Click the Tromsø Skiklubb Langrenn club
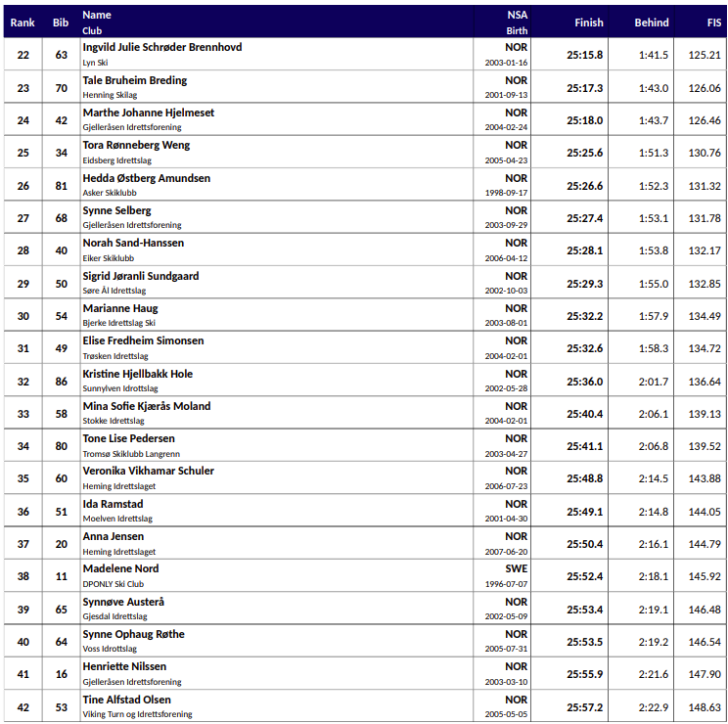 131,454
